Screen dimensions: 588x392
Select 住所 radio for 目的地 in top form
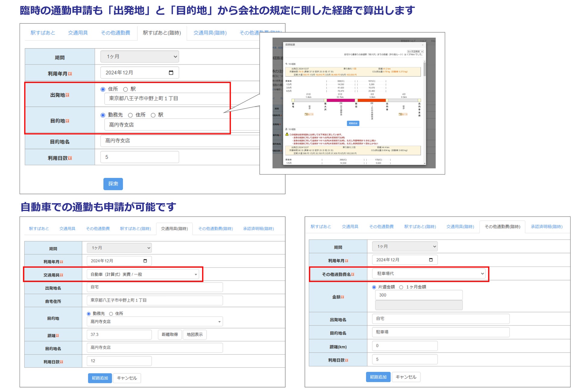pyautogui.click(x=130, y=115)
